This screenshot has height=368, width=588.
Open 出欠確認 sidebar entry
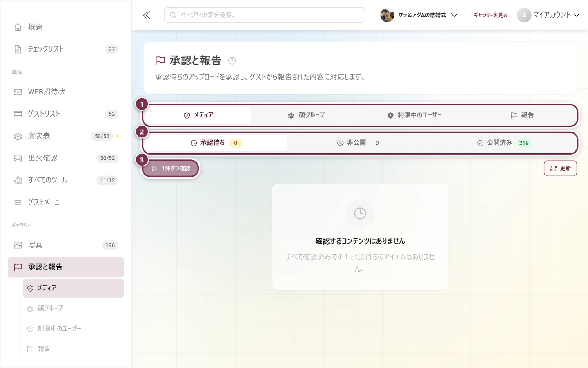(x=66, y=158)
